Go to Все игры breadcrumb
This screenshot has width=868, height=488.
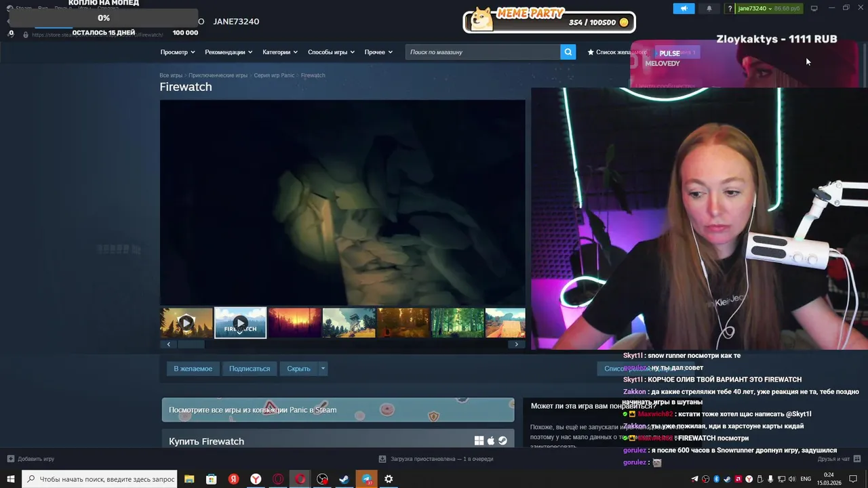[171, 75]
